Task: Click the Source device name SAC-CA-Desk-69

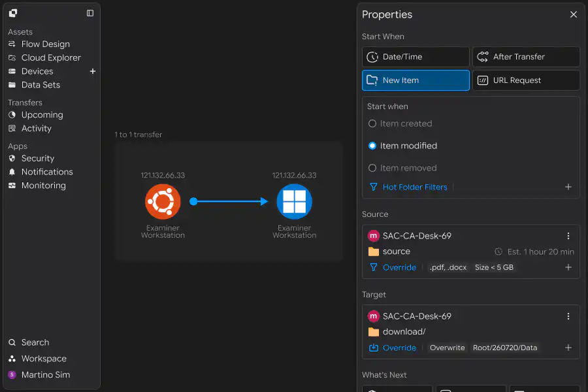Action: click(417, 236)
